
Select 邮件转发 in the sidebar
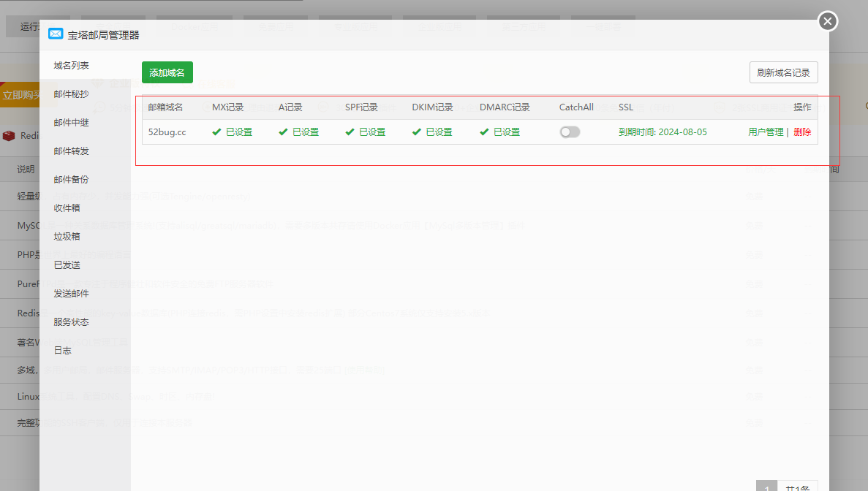coord(72,151)
